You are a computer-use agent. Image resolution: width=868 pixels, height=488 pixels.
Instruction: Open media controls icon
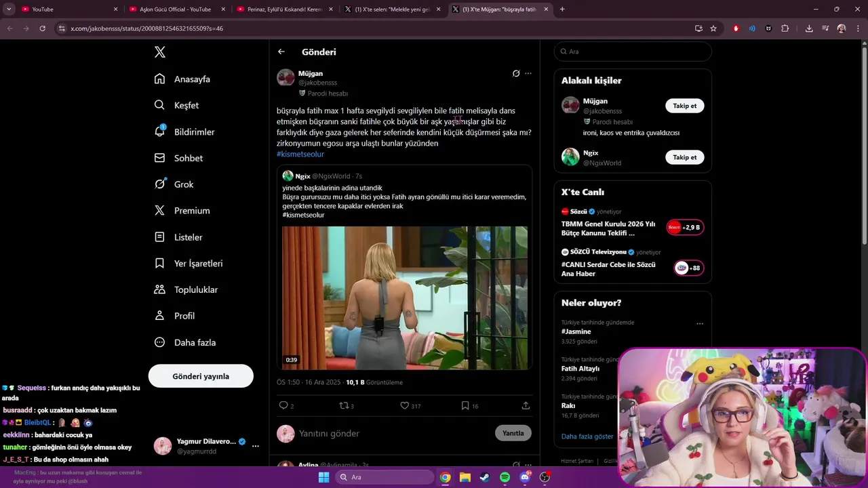click(x=825, y=28)
